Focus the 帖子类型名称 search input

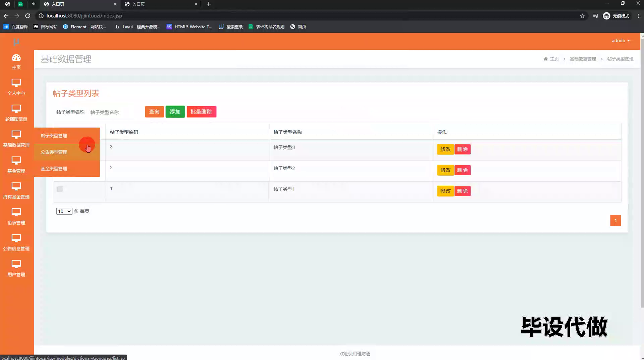point(114,112)
